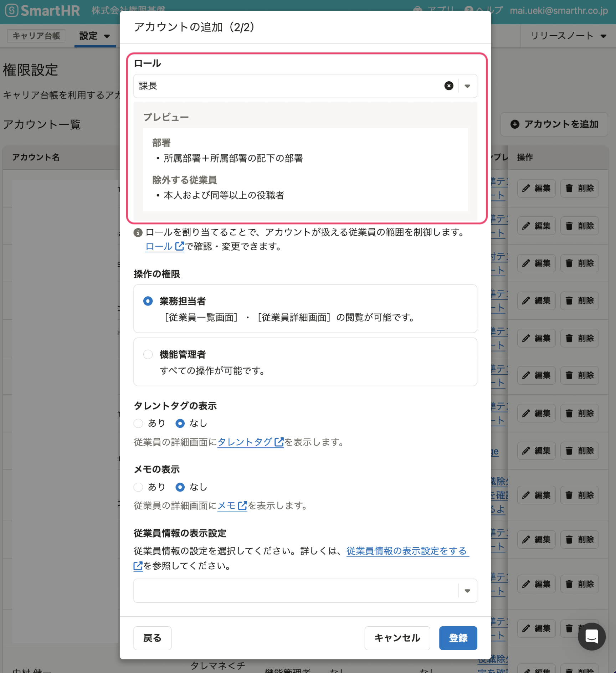
Task: Open the Intercom chat bubble
Action: 591,637
